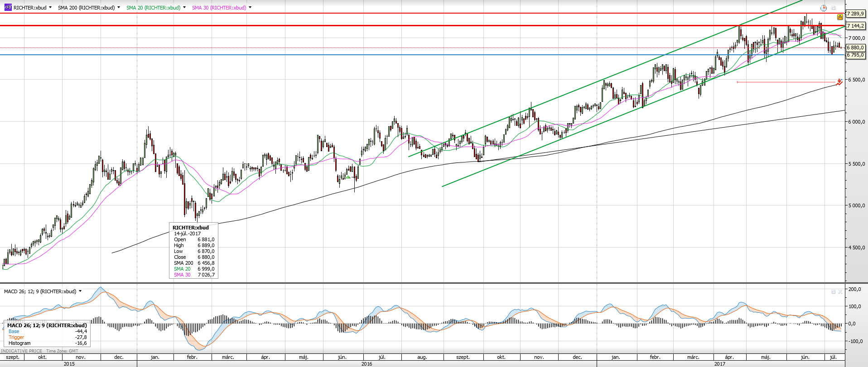Select the 7 144,2 resistance price label
Viewport: 868px width, 367px height.
(855, 26)
